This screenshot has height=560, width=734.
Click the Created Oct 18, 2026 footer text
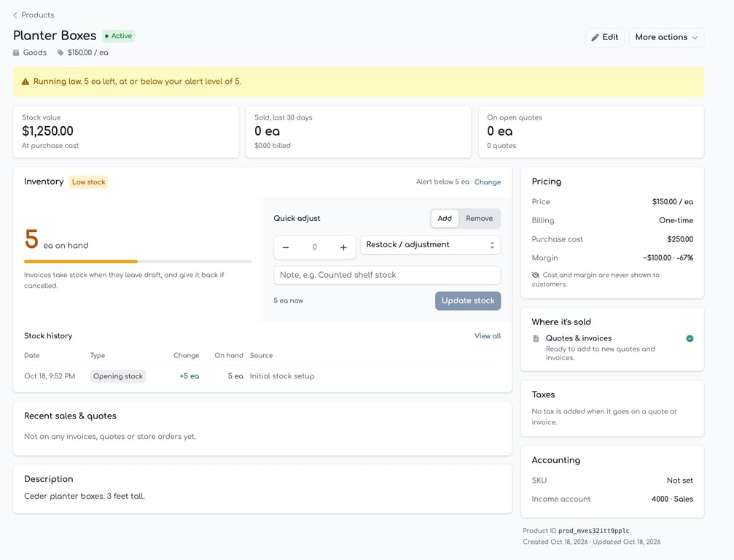[x=555, y=542]
